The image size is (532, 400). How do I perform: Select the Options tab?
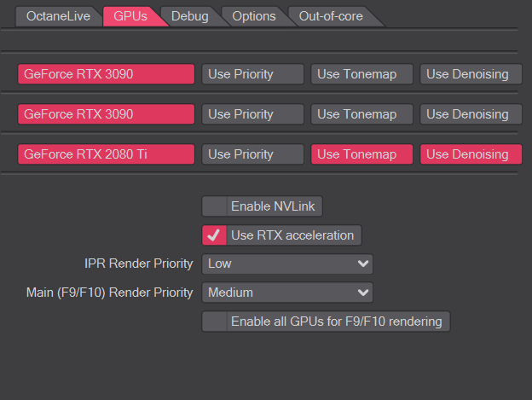pos(253,16)
